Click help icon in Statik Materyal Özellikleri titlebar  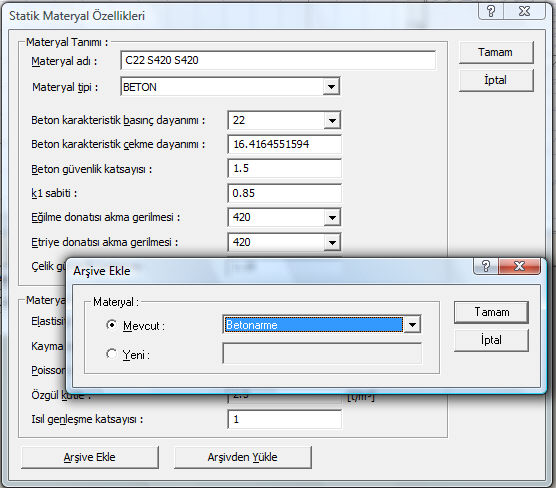pos(491,11)
